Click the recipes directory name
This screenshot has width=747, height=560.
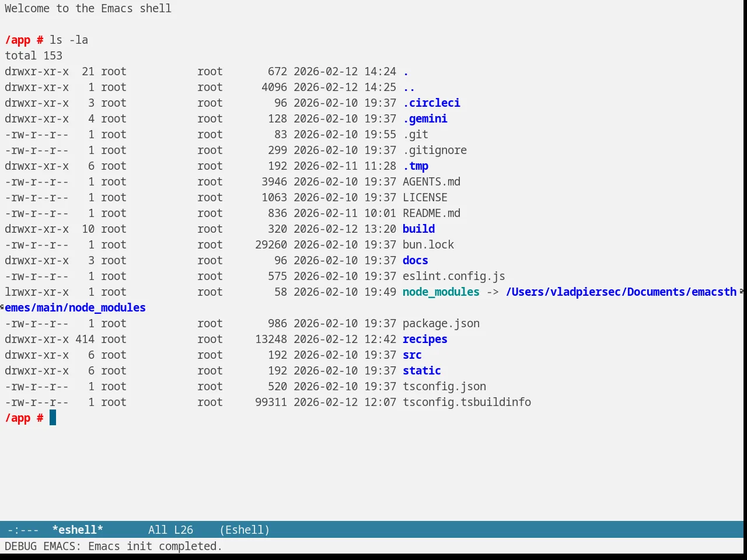click(x=425, y=339)
